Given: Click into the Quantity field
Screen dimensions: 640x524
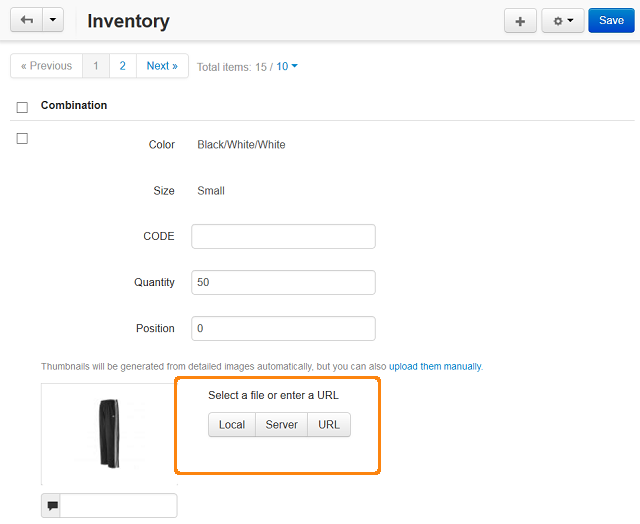Looking at the screenshot, I should coord(283,282).
